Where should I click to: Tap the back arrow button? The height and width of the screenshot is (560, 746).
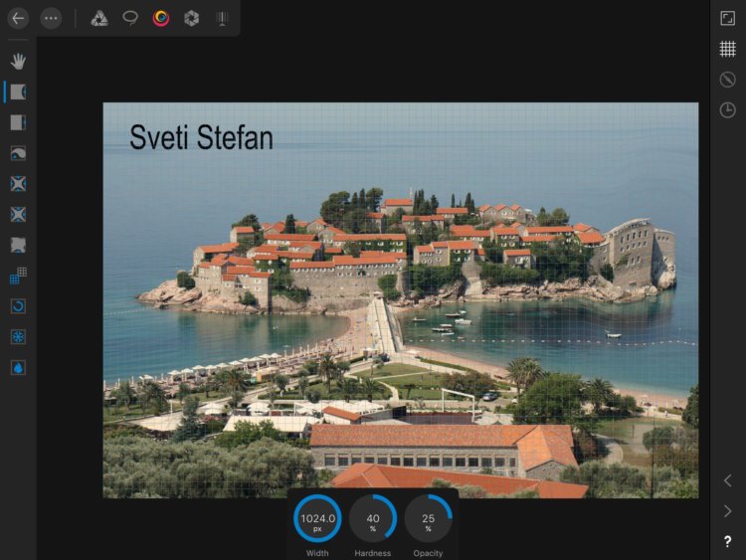[x=18, y=19]
